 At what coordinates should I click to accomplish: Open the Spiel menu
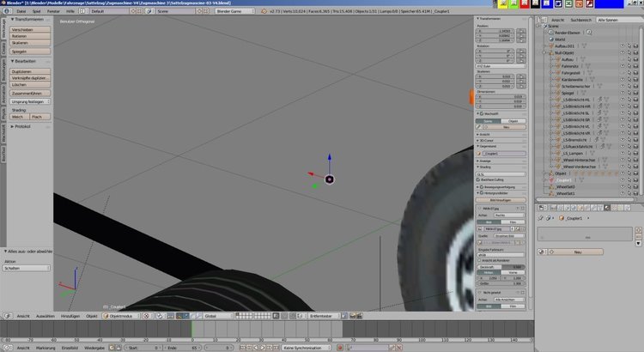[x=37, y=11]
